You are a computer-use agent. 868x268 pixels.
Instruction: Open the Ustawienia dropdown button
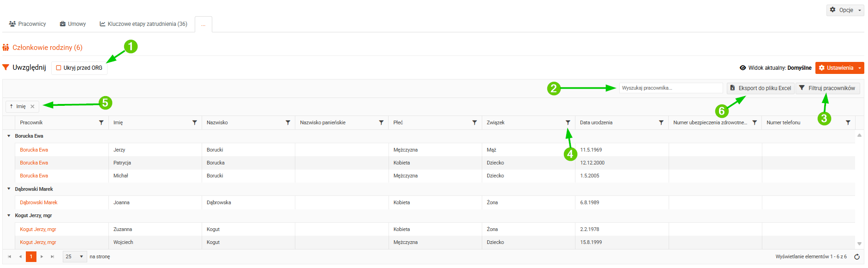pos(839,68)
